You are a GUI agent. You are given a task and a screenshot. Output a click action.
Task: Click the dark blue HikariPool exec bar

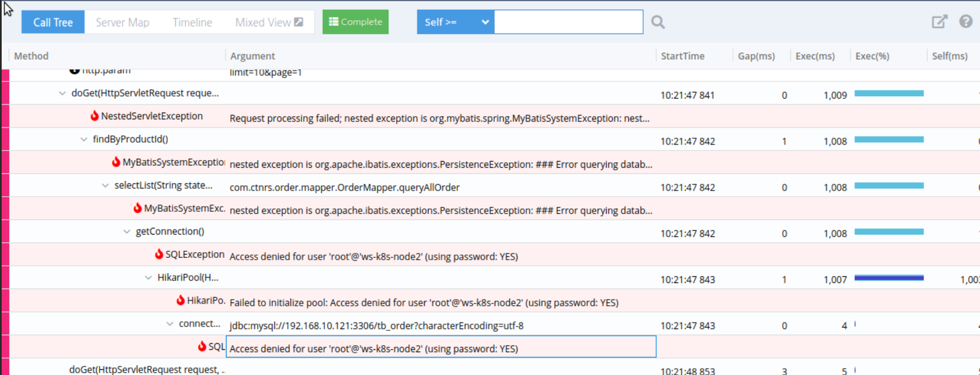(x=889, y=278)
